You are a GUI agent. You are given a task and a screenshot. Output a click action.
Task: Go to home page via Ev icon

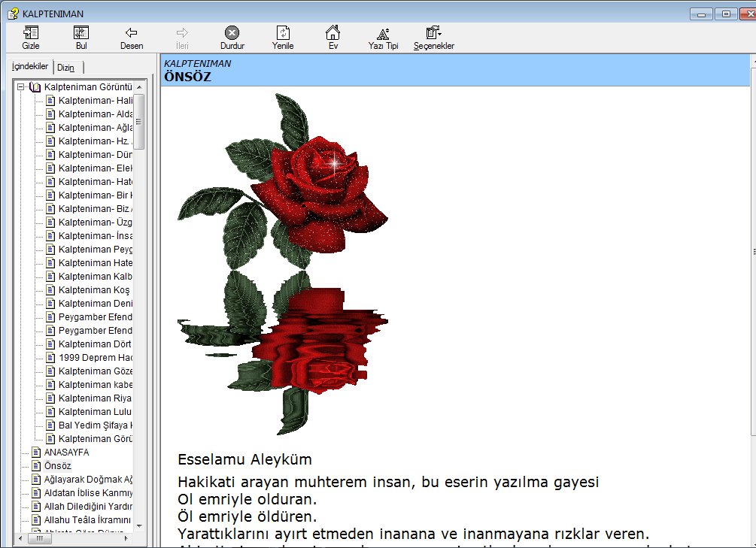332,38
